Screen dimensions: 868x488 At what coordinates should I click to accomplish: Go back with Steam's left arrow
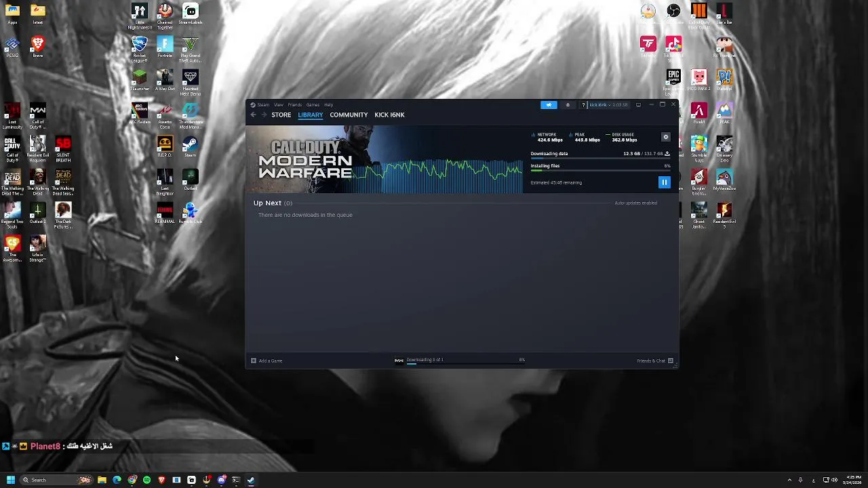[x=253, y=115]
